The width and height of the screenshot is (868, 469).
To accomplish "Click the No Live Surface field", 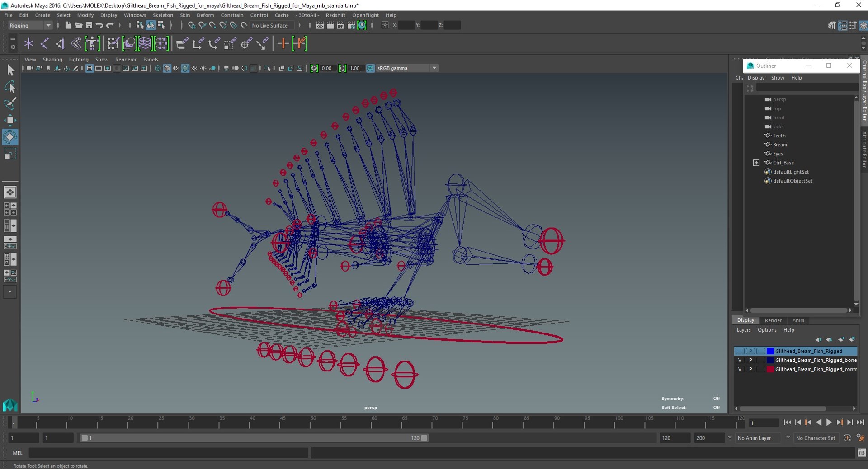I will 272,25.
